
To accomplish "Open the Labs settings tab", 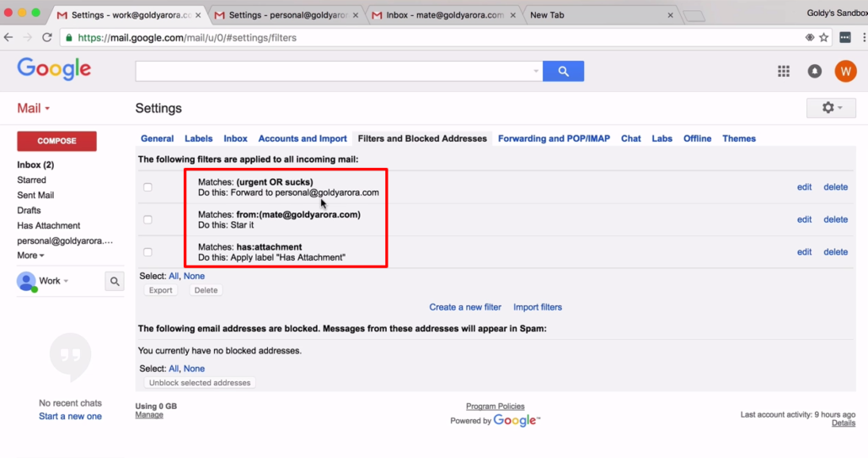I will coord(662,138).
